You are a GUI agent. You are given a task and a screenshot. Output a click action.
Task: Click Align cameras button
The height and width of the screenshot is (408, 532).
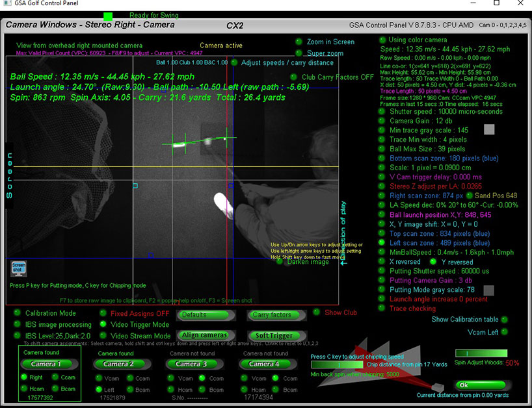click(206, 335)
